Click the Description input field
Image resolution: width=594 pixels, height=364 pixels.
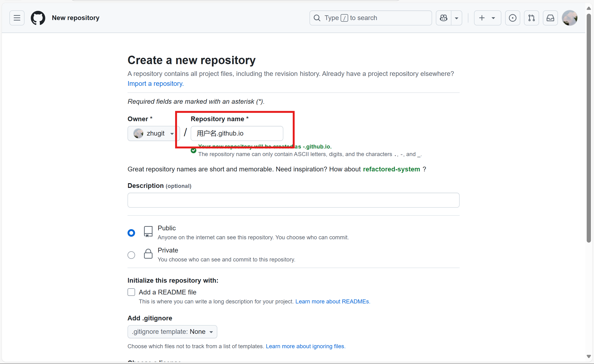point(293,200)
